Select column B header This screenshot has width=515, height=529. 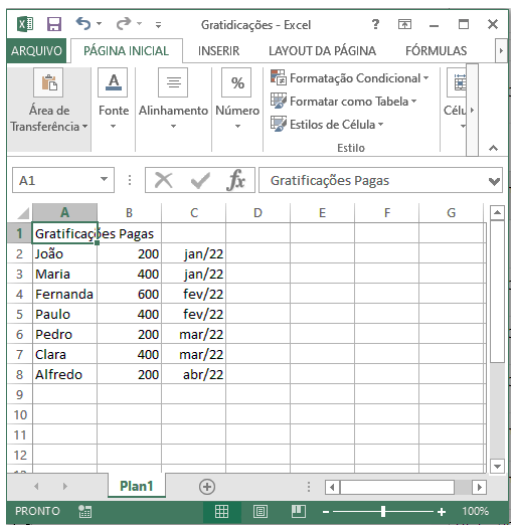[x=129, y=213]
